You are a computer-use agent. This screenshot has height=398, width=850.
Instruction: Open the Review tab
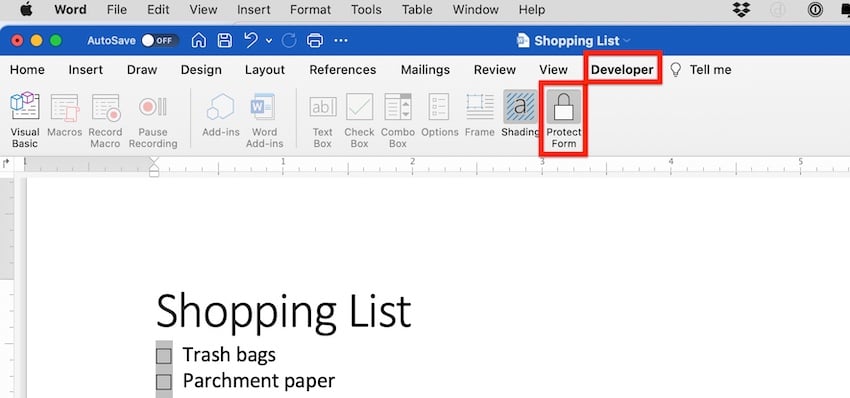click(495, 69)
